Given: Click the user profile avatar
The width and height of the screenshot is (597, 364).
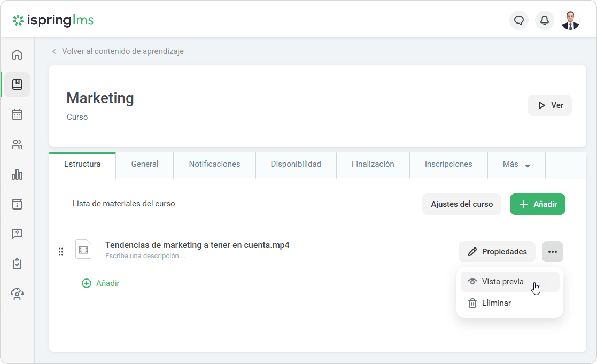Looking at the screenshot, I should click(x=570, y=20).
